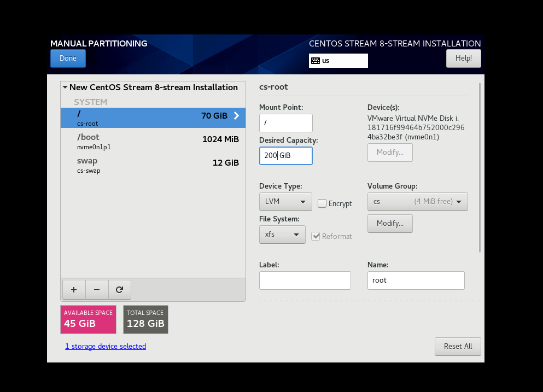Image resolution: width=543 pixels, height=392 pixels.
Task: Reload storage configuration with refresh icon
Action: pyautogui.click(x=119, y=290)
